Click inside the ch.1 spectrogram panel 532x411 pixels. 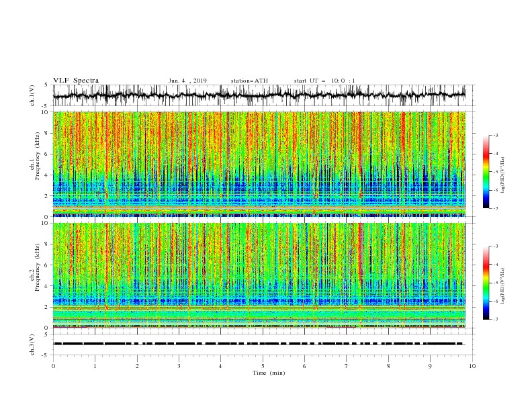tap(259, 164)
